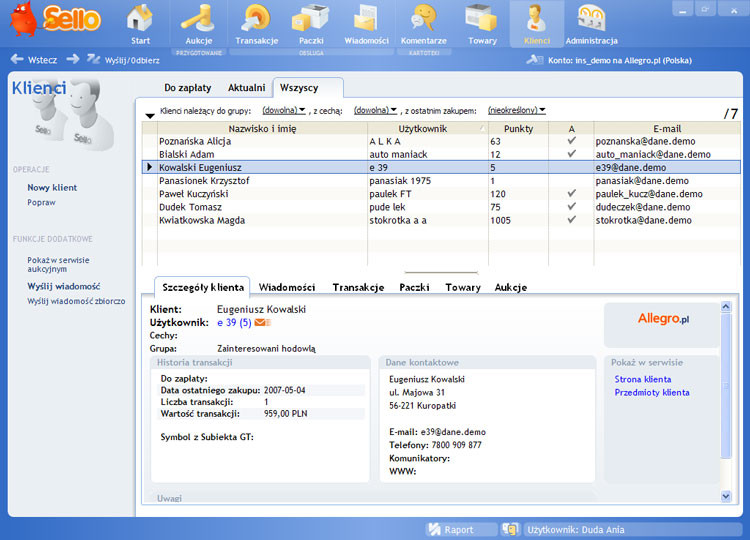750x540 pixels.
Task: Open Administracja section icon
Action: pyautogui.click(x=591, y=19)
